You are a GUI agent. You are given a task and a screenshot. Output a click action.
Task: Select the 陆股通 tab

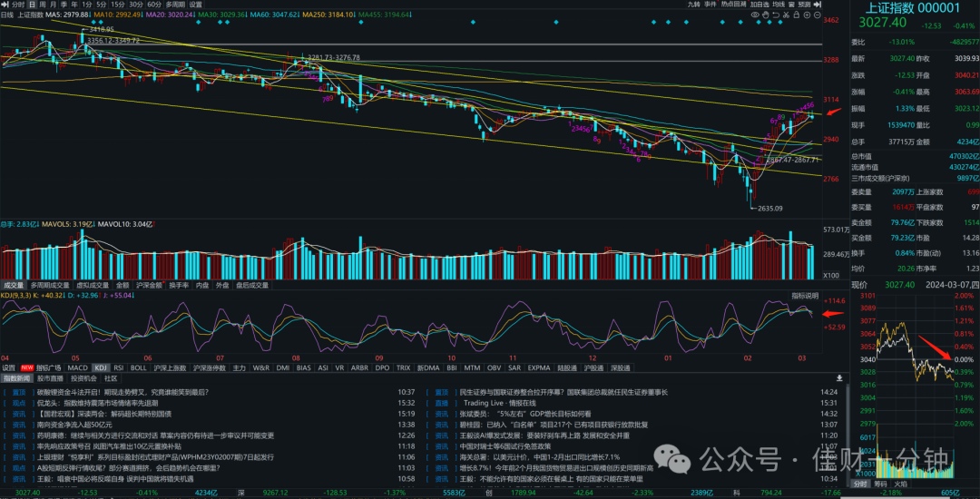coord(566,367)
